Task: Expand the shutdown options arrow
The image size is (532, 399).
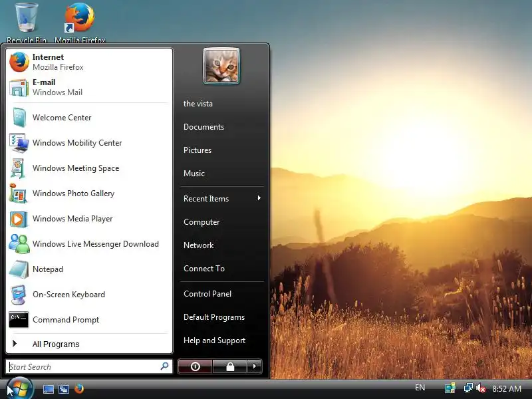Action: 255,366
